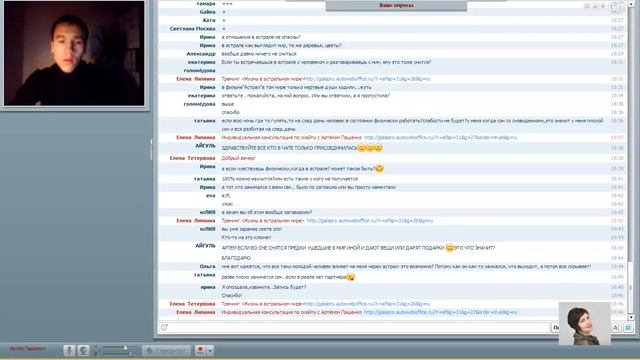Image resolution: width=640 pixels, height=360 pixels.
Task: Click presenter name Артём Пащенко in bottom bar
Action: click(x=27, y=349)
